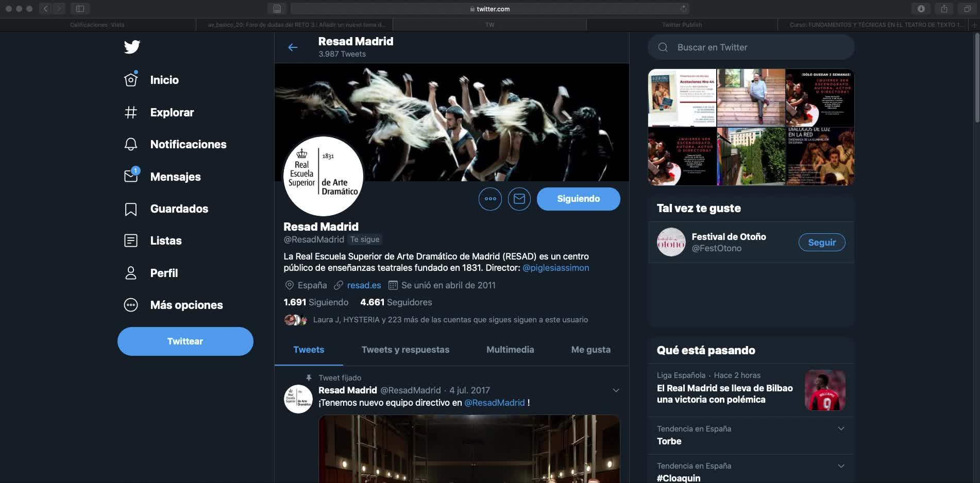
Task: View the 4.661 Seguidores list
Action: (x=396, y=302)
